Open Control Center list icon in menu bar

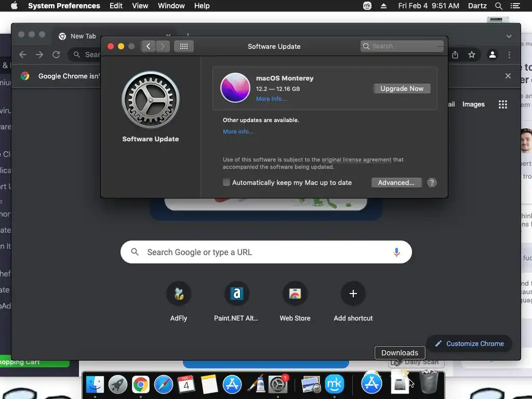[x=515, y=6]
